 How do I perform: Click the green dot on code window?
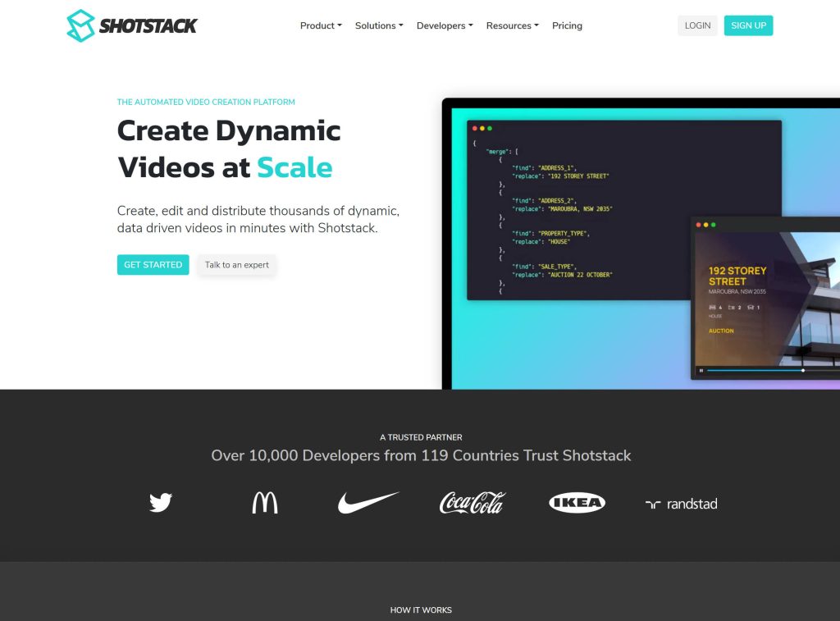pos(490,129)
